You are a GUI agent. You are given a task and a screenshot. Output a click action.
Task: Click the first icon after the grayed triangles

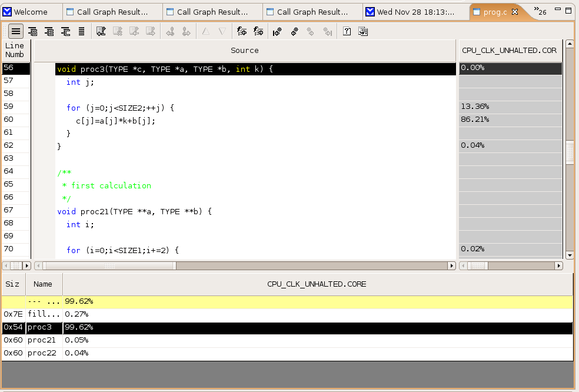[x=241, y=31]
